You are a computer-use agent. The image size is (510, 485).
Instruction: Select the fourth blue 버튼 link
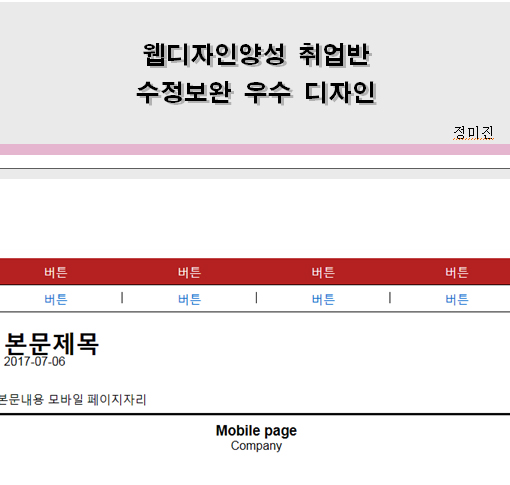tap(457, 299)
